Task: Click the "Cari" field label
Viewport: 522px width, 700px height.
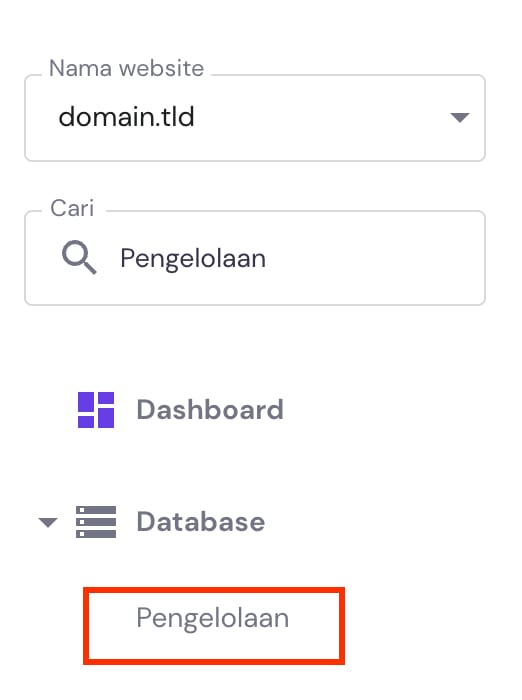Action: click(72, 208)
